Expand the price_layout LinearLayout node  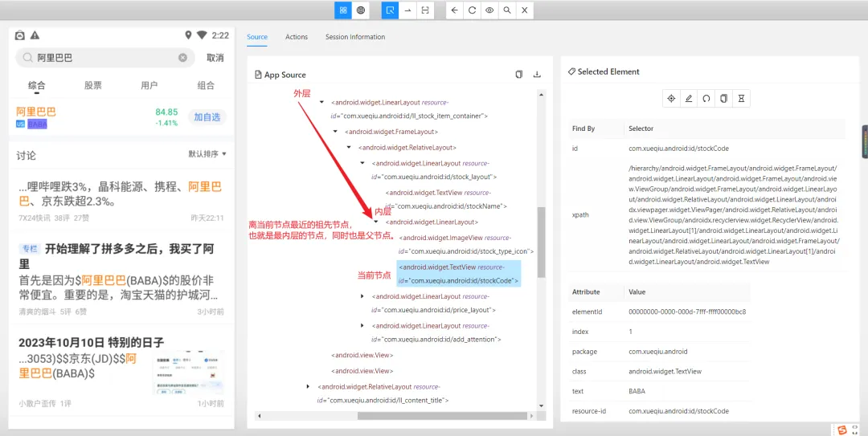tap(362, 296)
